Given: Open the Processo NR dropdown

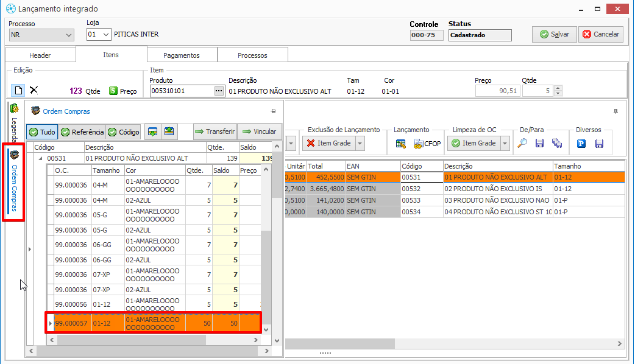Looking at the screenshot, I should 68,35.
